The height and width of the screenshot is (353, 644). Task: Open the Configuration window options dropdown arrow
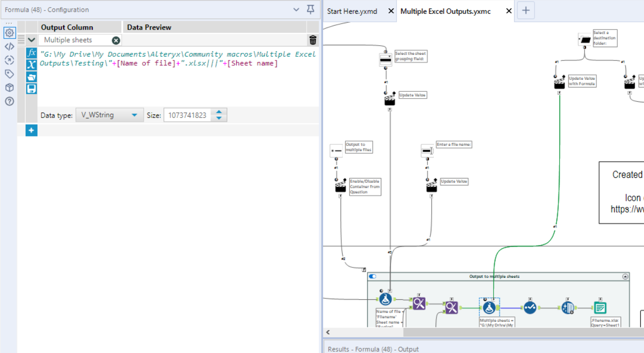pos(297,10)
